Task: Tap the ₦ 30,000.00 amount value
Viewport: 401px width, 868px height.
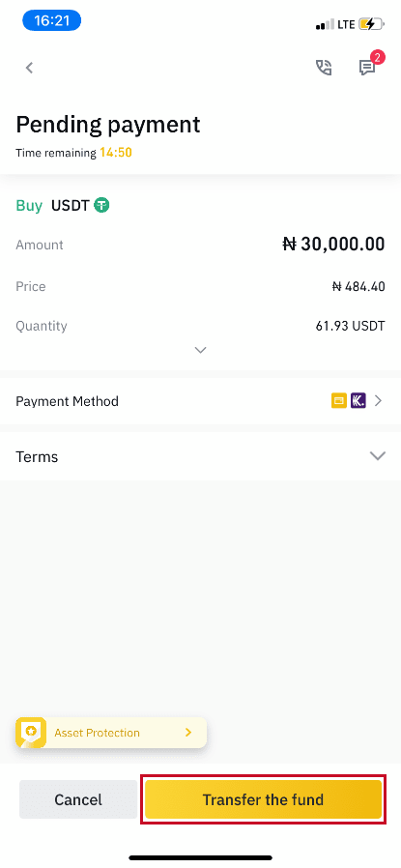Action: [x=333, y=245]
